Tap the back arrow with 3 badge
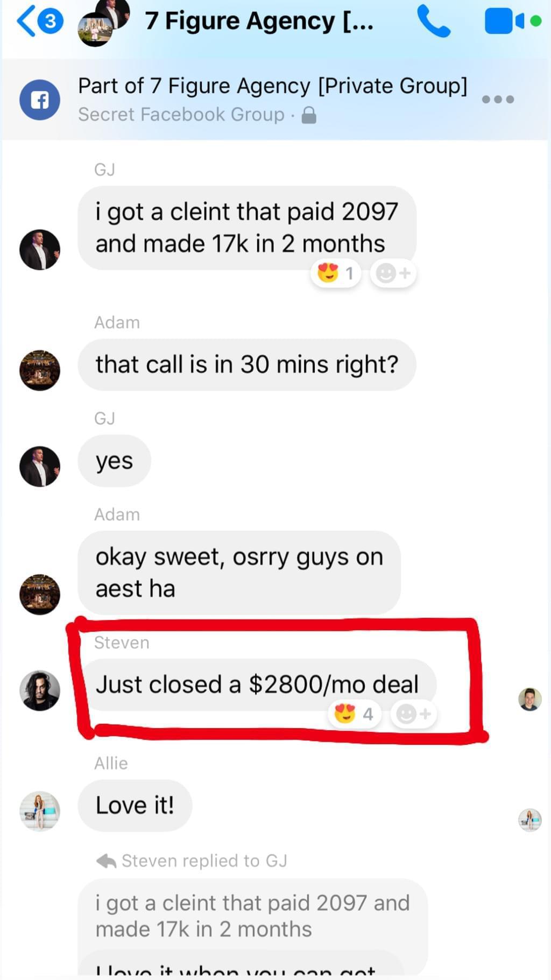 point(40,22)
